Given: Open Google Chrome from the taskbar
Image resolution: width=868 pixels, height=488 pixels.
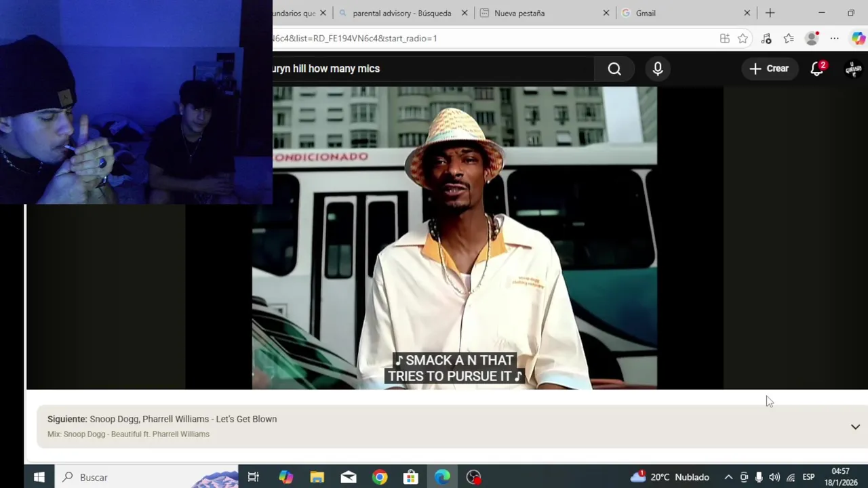Looking at the screenshot, I should 380,477.
